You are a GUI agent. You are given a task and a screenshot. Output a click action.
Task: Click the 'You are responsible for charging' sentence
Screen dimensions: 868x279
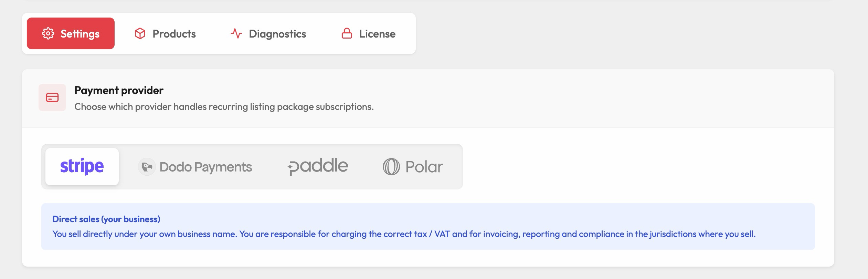click(497, 234)
